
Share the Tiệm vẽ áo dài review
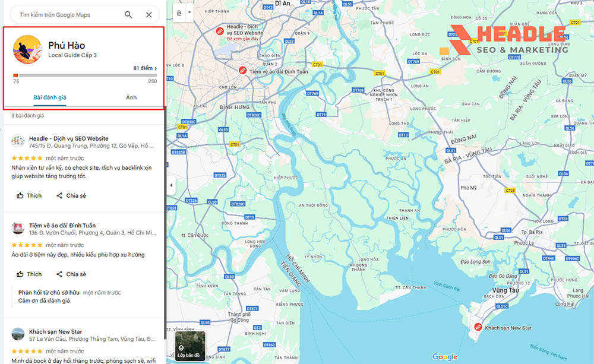pyautogui.click(x=71, y=274)
